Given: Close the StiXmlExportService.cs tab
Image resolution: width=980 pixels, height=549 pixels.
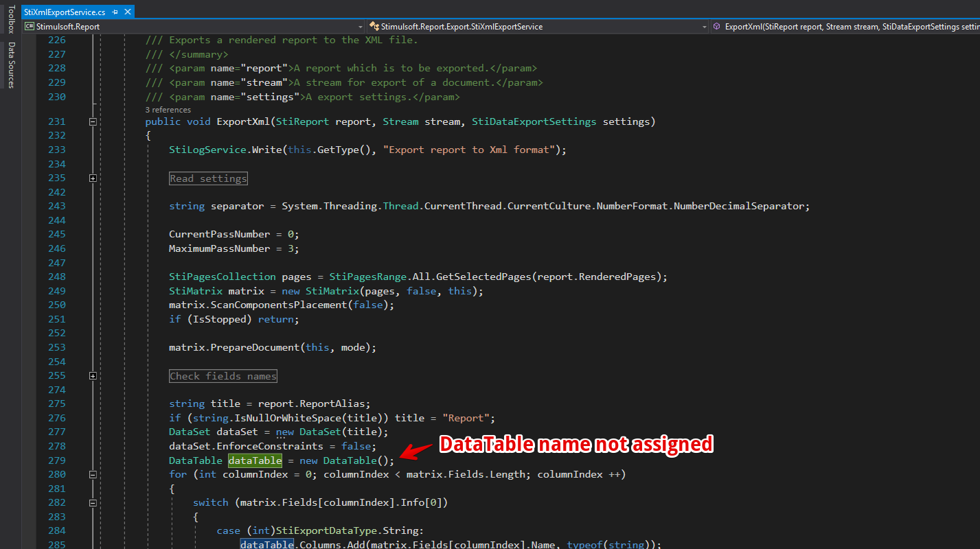Looking at the screenshot, I should 127,12.
